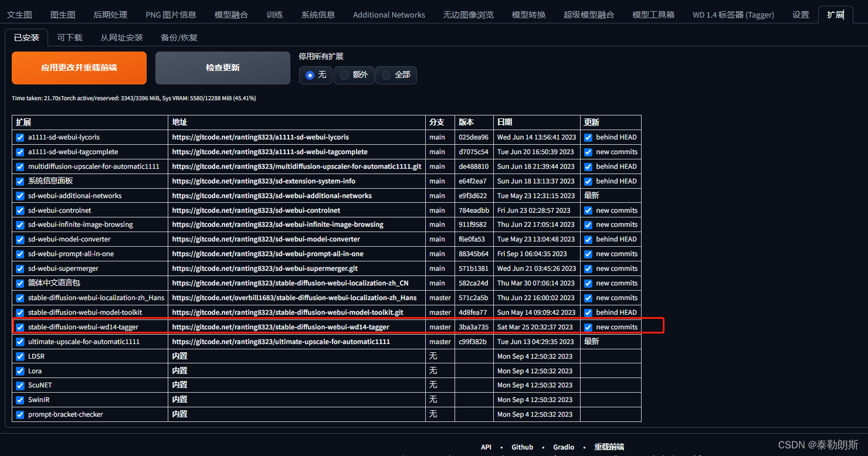The image size is (868, 456).
Task: Uncheck the sd-webui-prompt-all-in-one extension checkbox
Action: (x=21, y=254)
